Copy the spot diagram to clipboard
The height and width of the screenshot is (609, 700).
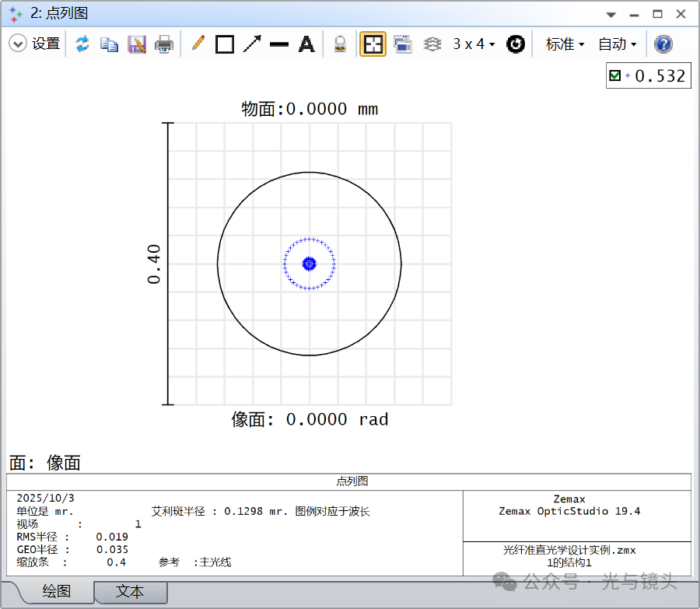point(110,44)
